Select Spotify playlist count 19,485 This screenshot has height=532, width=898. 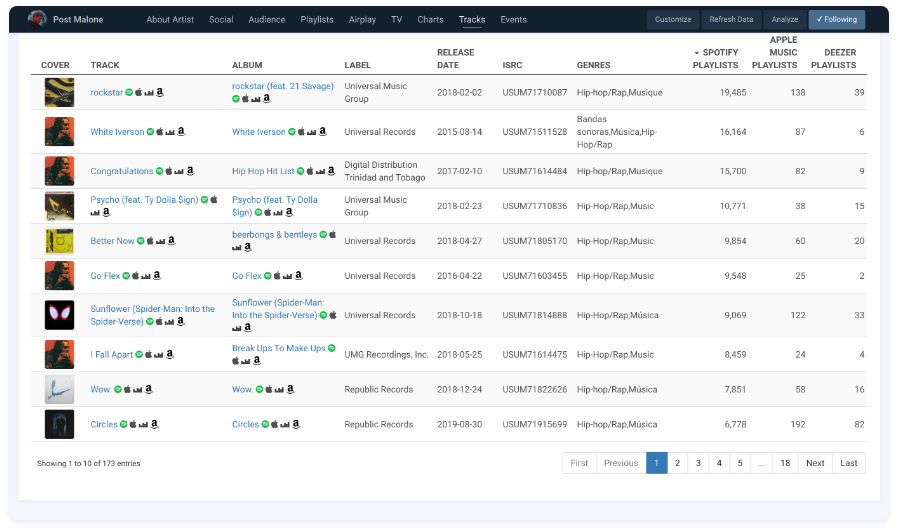click(733, 92)
